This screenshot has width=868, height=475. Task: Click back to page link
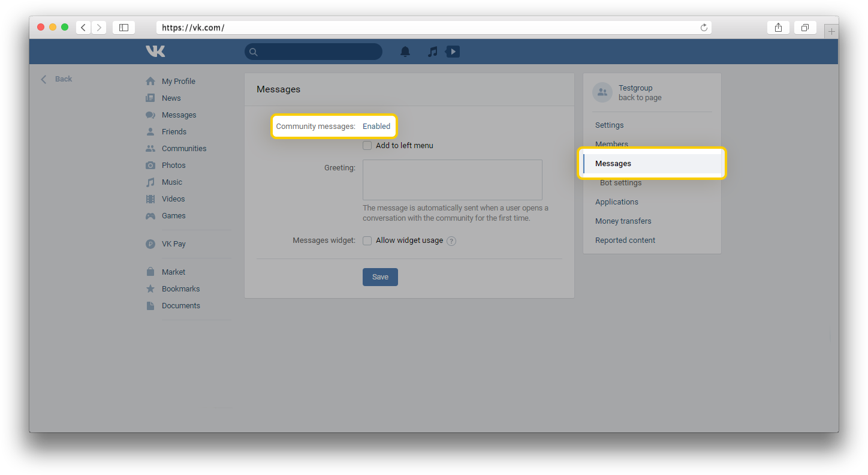[640, 98]
